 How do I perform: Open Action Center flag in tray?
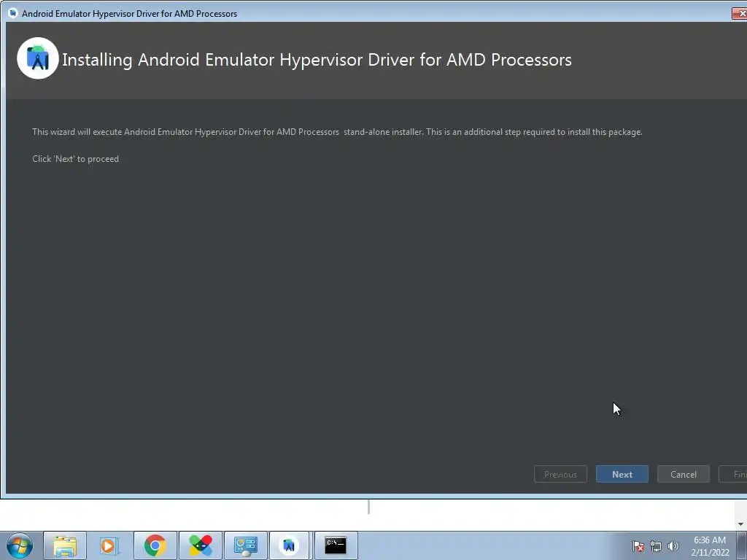tap(638, 546)
